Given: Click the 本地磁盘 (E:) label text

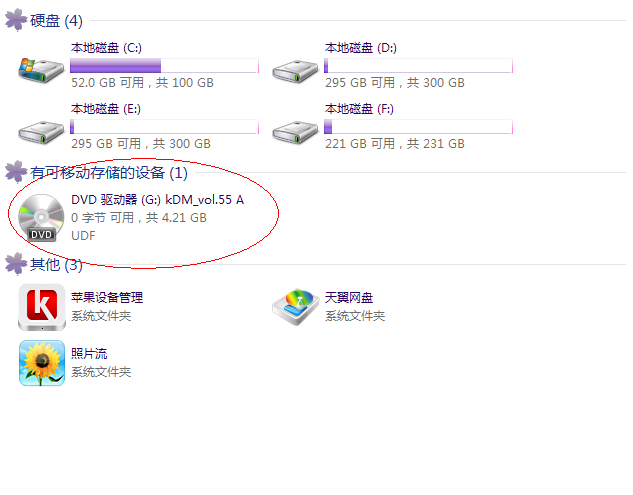Looking at the screenshot, I should pyautogui.click(x=106, y=109).
